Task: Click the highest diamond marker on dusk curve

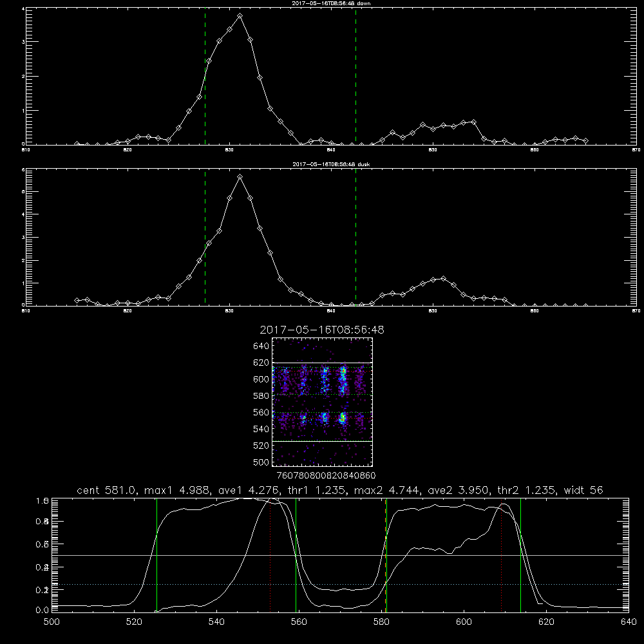Action: [x=240, y=177]
